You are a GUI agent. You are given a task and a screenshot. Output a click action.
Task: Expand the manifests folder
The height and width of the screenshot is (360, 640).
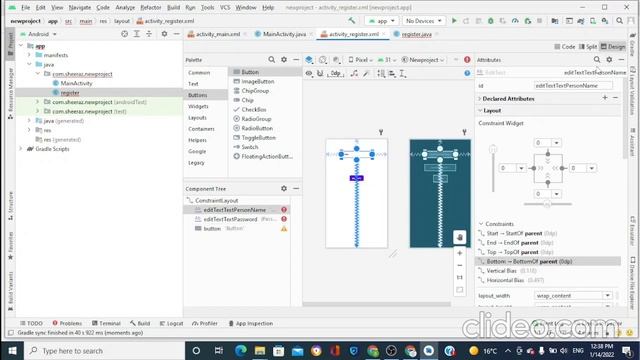29,55
